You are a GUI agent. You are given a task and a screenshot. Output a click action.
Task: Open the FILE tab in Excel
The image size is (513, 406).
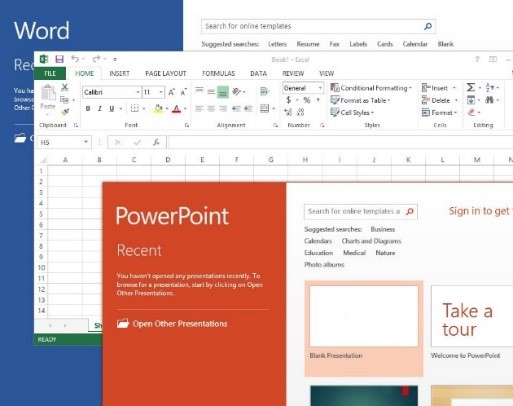point(50,73)
